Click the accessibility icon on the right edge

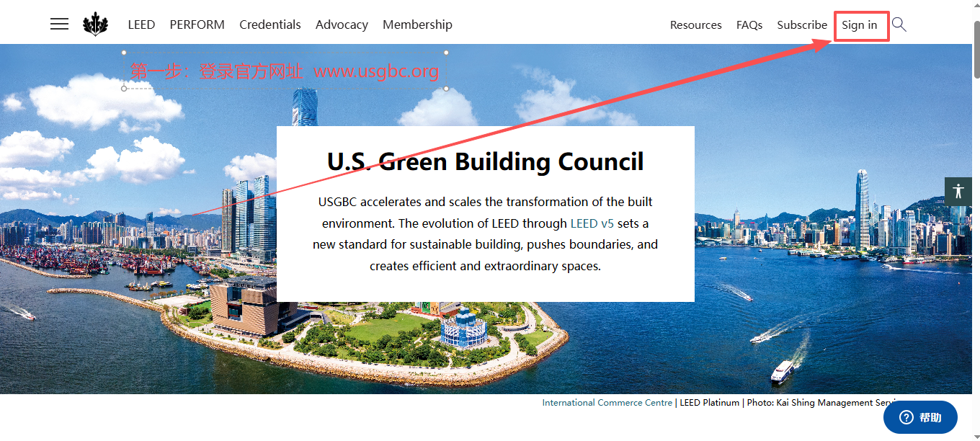click(x=958, y=191)
